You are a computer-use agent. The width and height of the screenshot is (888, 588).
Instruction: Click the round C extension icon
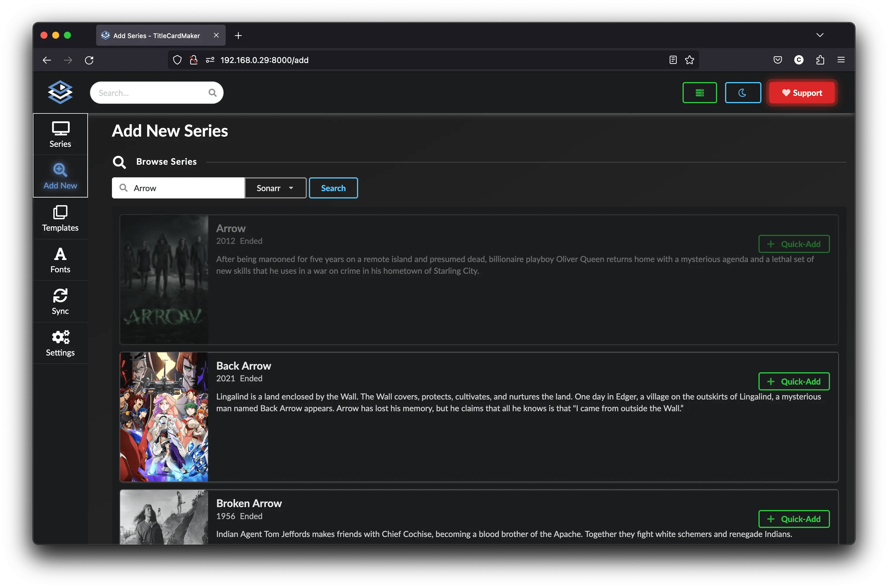[799, 60]
